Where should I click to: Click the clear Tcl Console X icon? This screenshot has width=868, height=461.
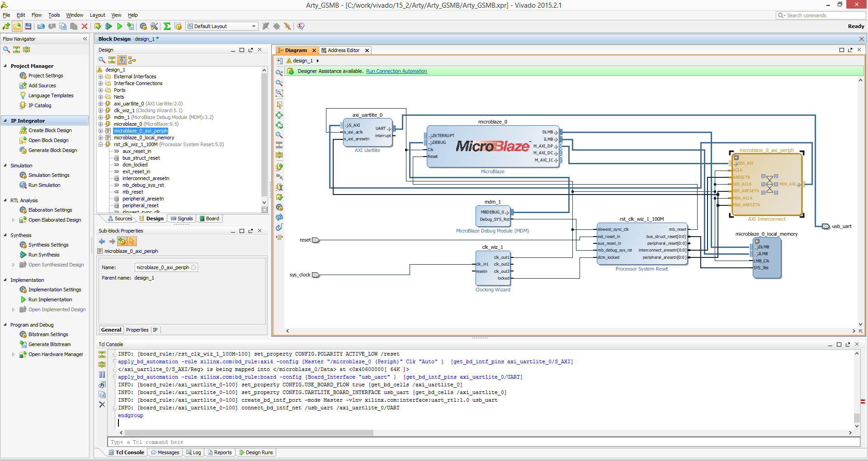tap(102, 404)
